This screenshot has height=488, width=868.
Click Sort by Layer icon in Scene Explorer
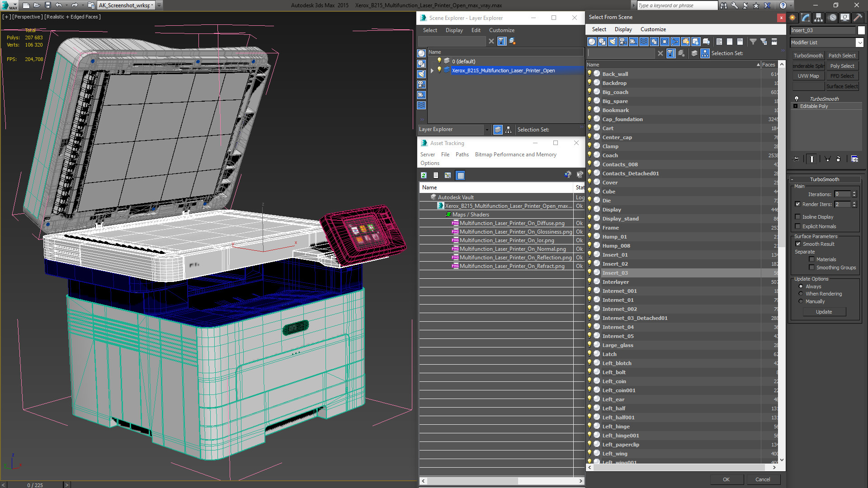pos(498,130)
